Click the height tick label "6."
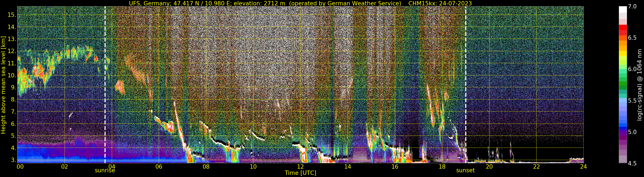 (x=14, y=124)
